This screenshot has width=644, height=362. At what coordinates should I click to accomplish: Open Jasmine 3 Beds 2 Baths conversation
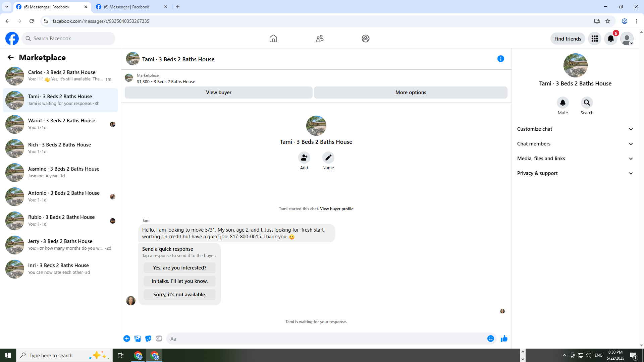pyautogui.click(x=60, y=172)
